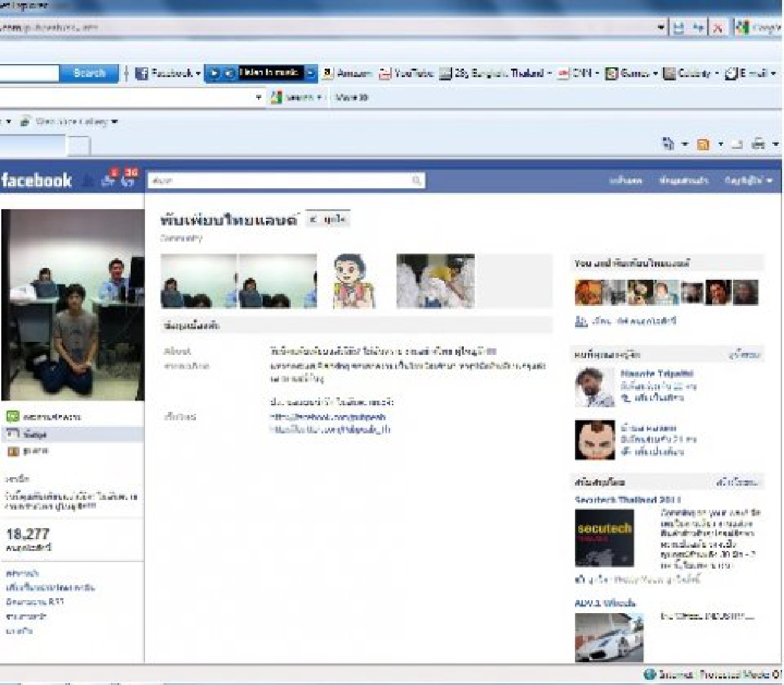
Task: Click the Facebook logo
Action: pos(36,180)
